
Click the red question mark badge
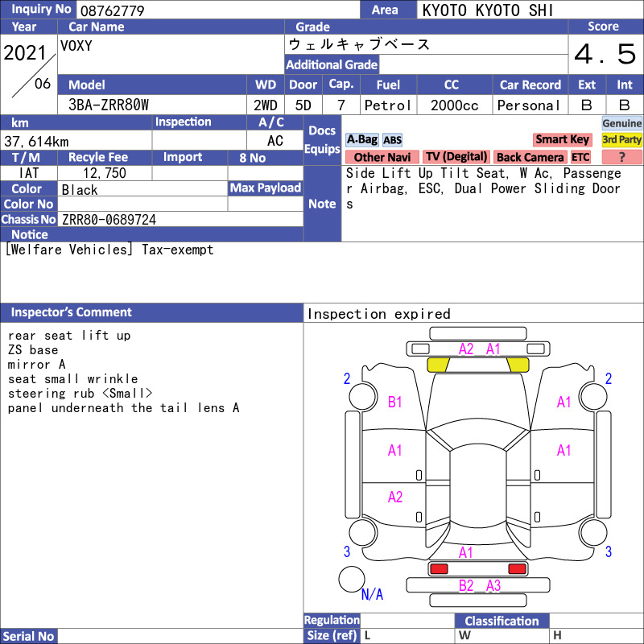[x=621, y=157]
